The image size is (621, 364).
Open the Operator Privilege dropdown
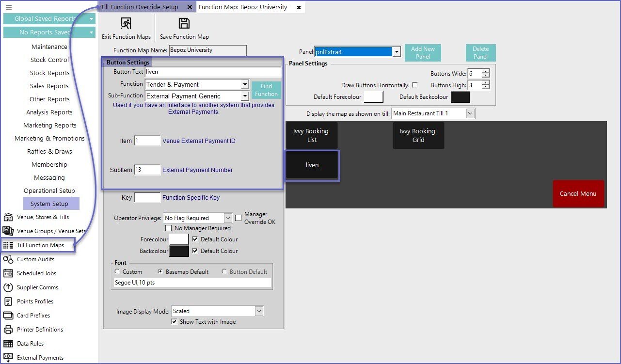tap(228, 218)
